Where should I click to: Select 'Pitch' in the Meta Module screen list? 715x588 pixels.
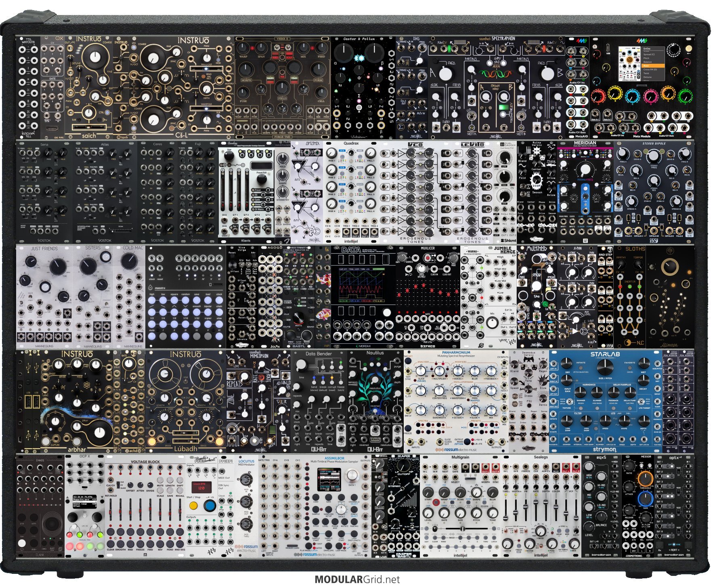(x=653, y=58)
